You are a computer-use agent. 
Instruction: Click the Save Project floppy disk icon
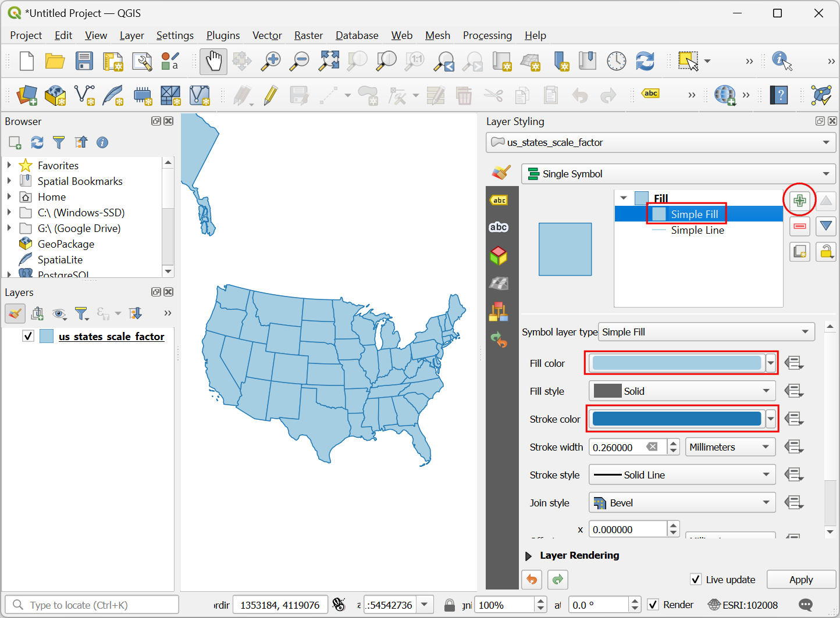coord(84,61)
